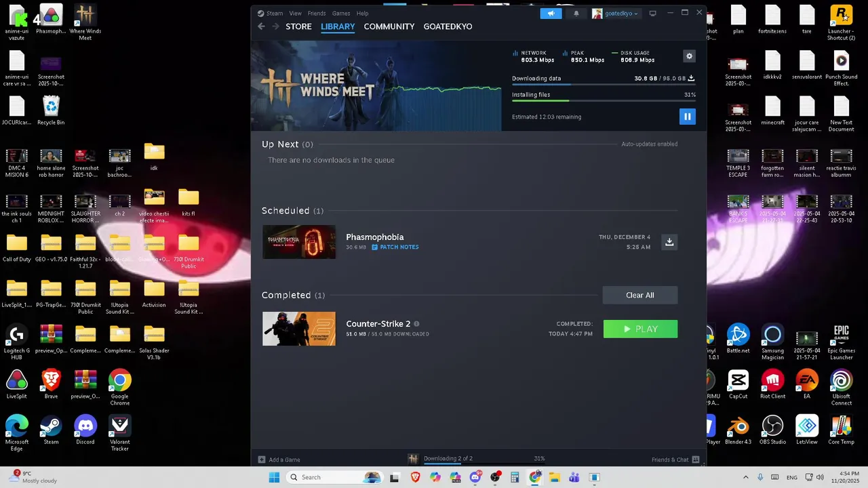This screenshot has width=868, height=488.
Task: Click the Phasmophobia title text
Action: pos(375,237)
